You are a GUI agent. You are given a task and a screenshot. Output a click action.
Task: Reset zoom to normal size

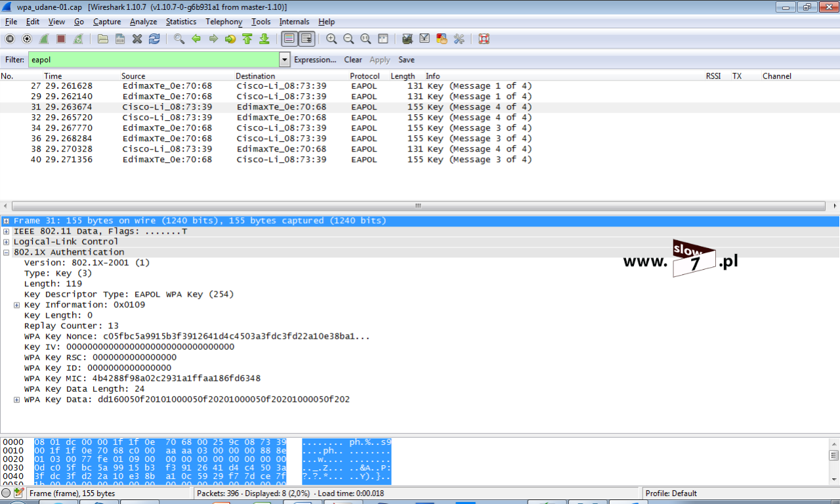[x=366, y=39]
